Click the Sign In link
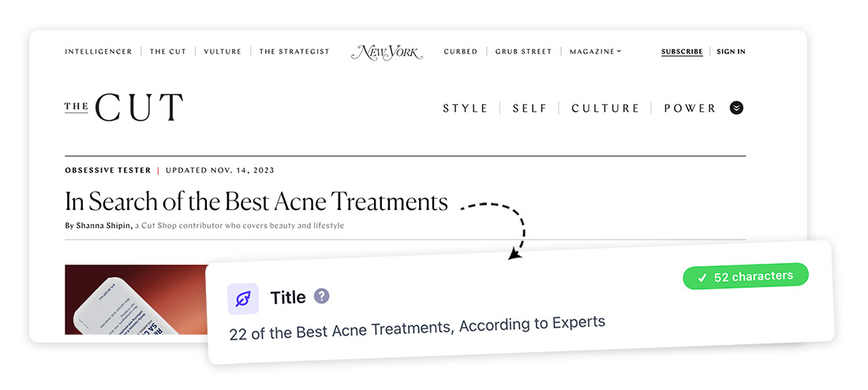This screenshot has width=868, height=390. point(731,51)
